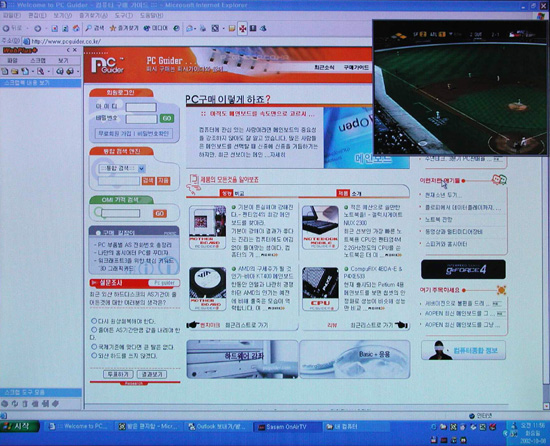The width and height of the screenshot is (550, 446).
Task: Click the red cross toolbar icon
Action: [243, 28]
